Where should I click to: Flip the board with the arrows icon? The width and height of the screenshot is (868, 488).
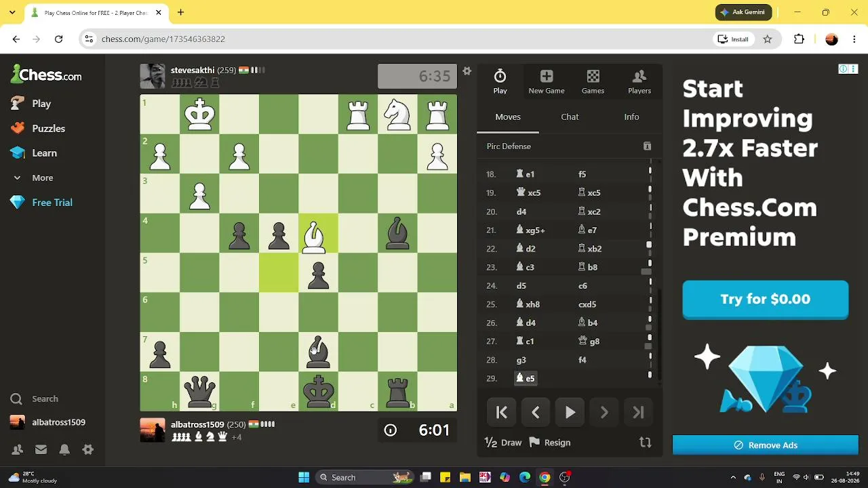(x=645, y=443)
